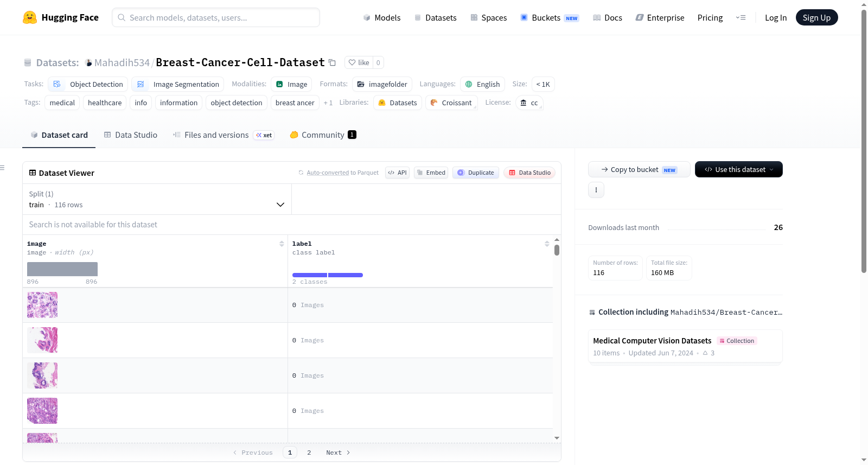Click the first label class distribution bar
The width and height of the screenshot is (868, 465).
point(310,275)
